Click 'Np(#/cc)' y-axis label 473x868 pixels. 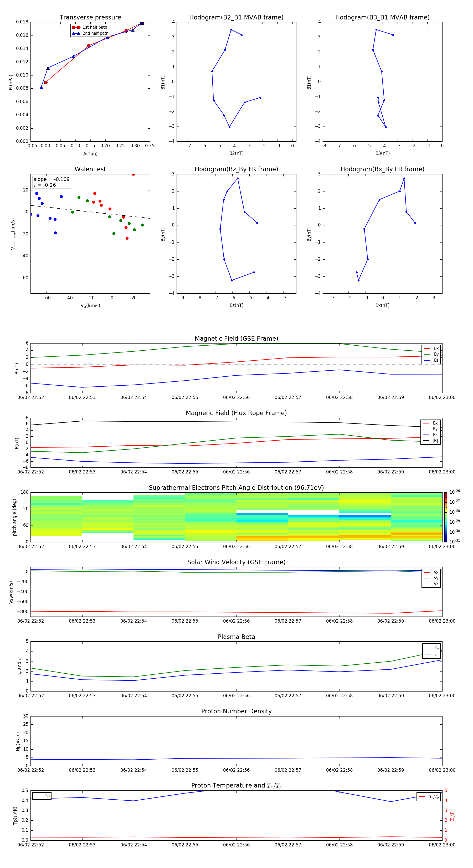point(18,741)
